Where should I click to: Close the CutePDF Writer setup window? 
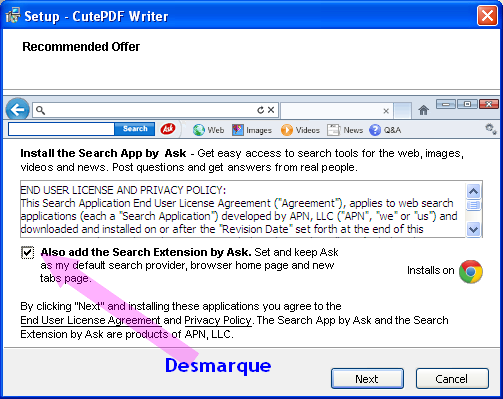(487, 15)
